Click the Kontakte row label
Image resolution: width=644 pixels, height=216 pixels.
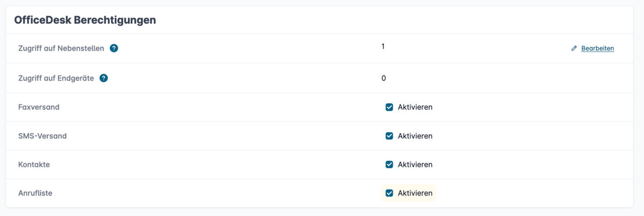tap(34, 165)
